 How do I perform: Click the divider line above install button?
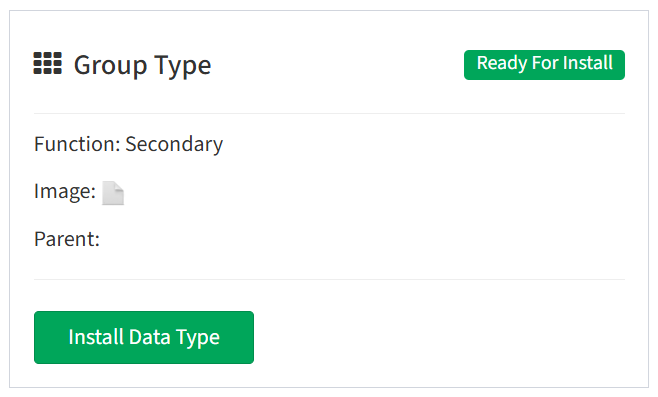click(x=329, y=279)
